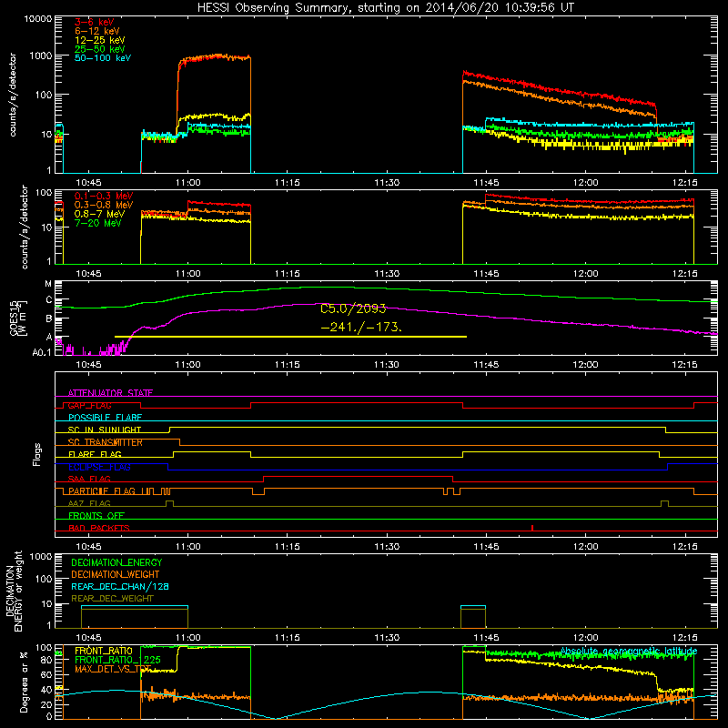
Task: Click the HESSI Observing Summary title text
Action: [385, 8]
